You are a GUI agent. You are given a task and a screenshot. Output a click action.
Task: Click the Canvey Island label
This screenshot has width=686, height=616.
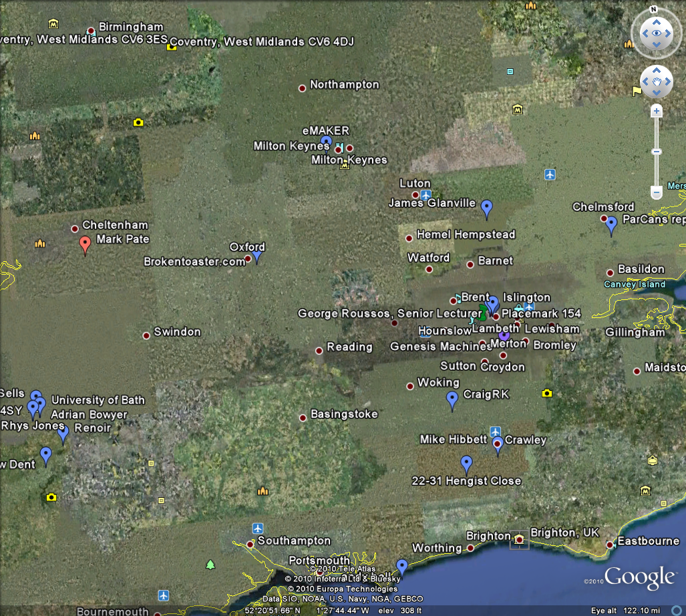[635, 285]
